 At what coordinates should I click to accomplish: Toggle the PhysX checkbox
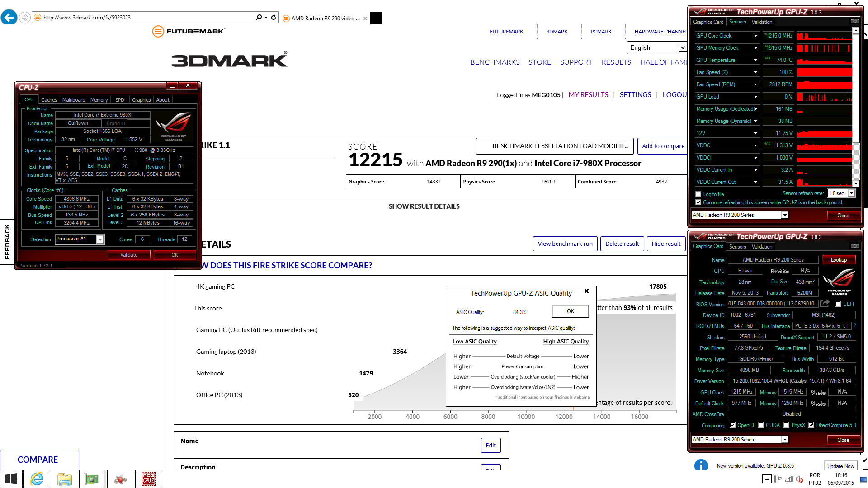pyautogui.click(x=787, y=425)
